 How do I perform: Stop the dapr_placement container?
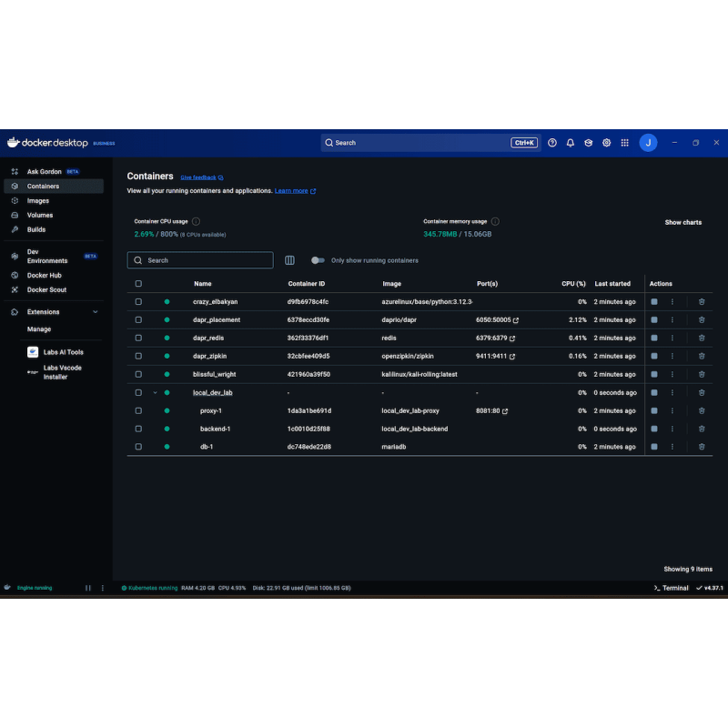coord(653,320)
